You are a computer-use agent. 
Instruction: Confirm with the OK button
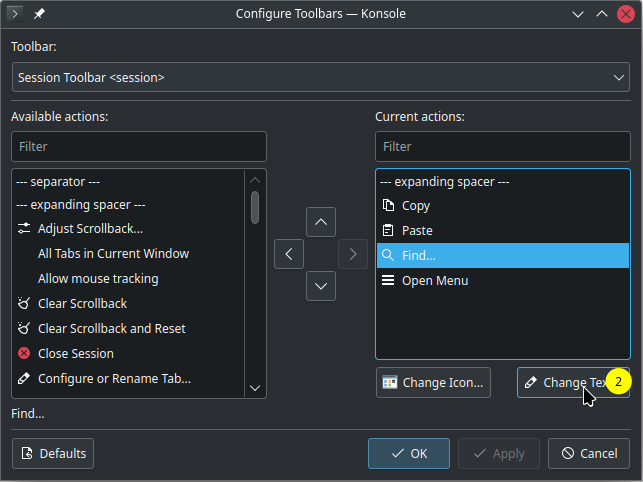click(x=409, y=454)
